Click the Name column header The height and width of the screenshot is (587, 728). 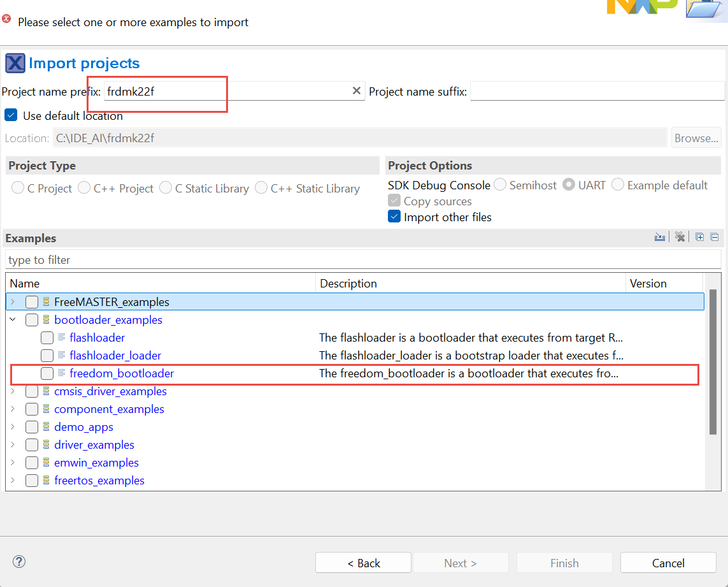(x=159, y=284)
